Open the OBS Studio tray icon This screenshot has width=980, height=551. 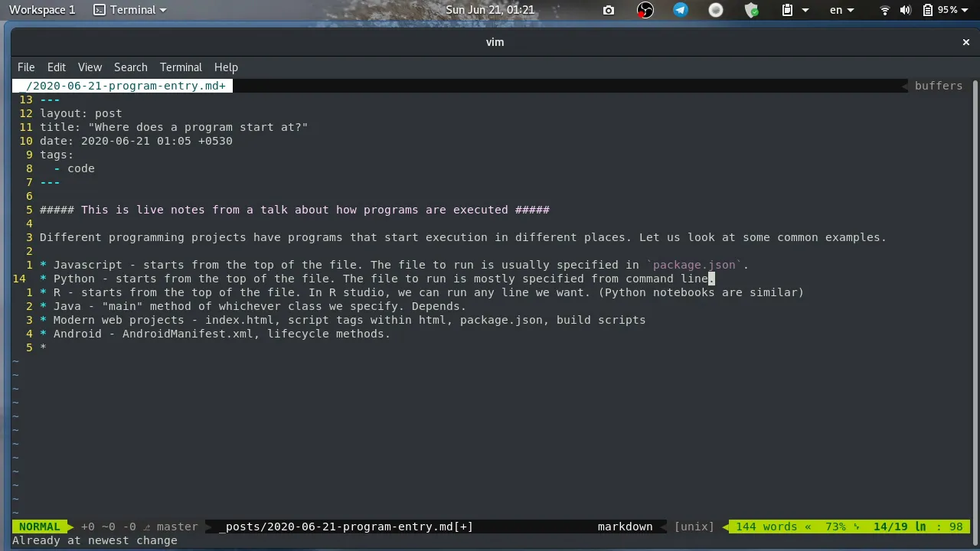645,10
